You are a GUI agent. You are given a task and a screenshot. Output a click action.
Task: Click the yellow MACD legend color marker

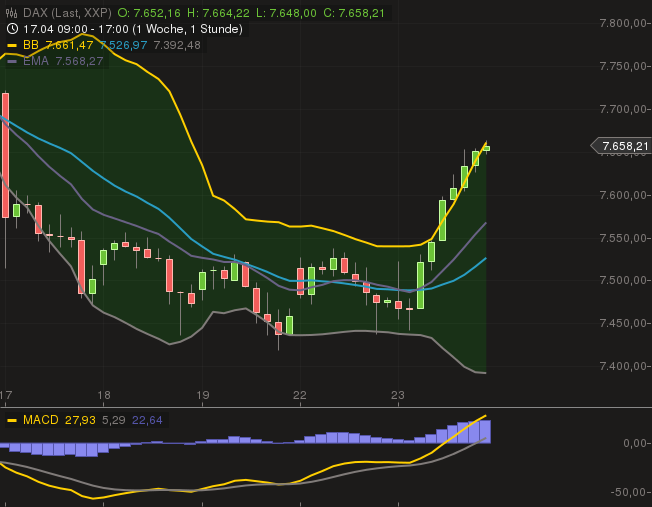[x=12, y=420]
